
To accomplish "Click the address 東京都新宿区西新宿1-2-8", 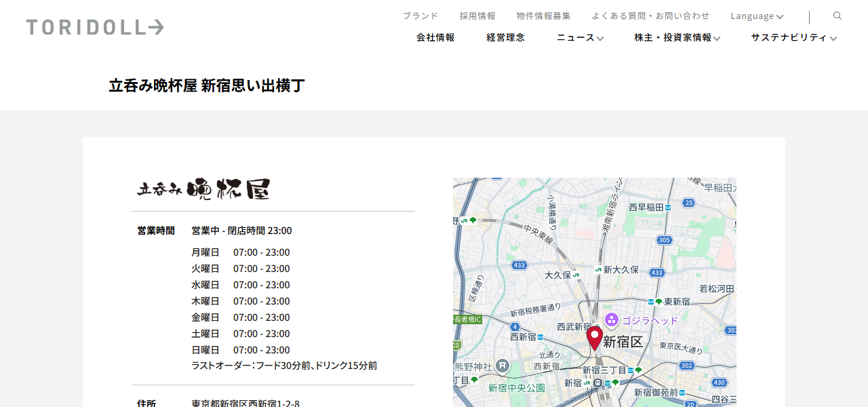I will (245, 404).
